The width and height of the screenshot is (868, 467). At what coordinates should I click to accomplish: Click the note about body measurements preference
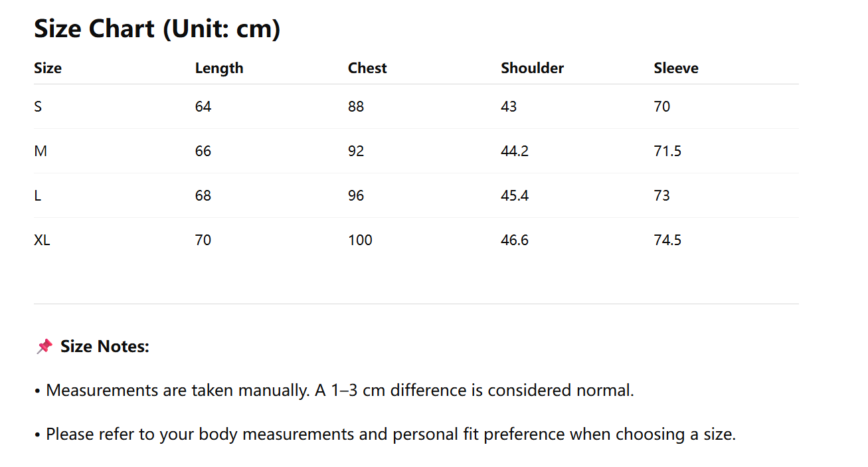point(391,434)
